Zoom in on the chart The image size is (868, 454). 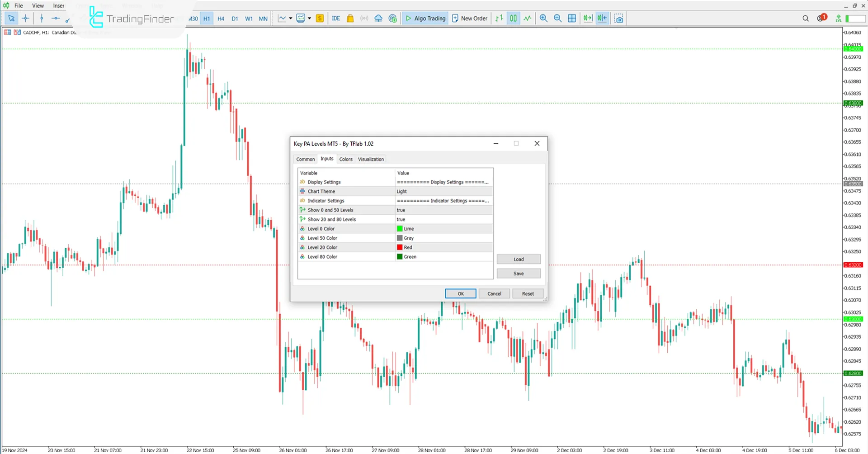(x=543, y=18)
